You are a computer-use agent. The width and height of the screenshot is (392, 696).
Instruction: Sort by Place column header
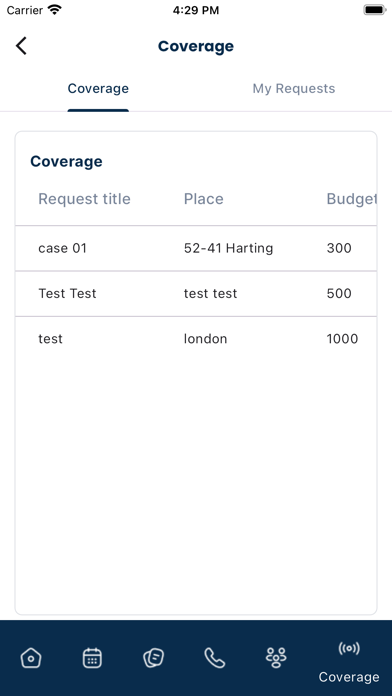click(204, 199)
